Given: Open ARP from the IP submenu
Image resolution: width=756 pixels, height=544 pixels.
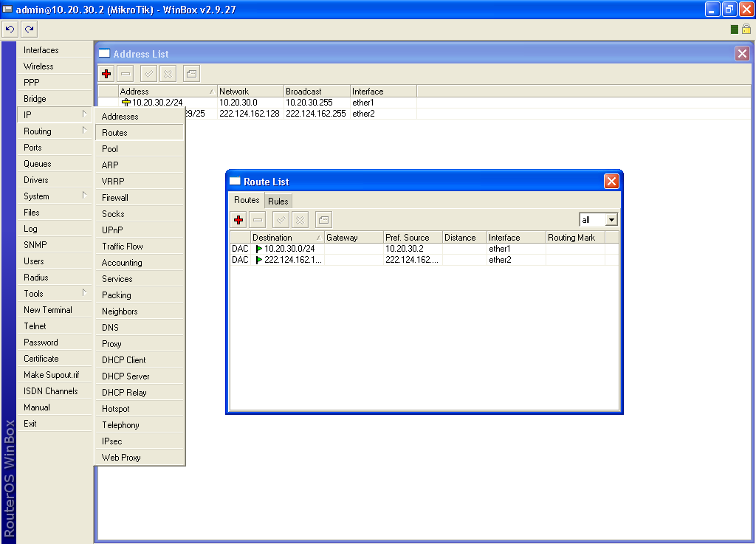Looking at the screenshot, I should (140, 165).
